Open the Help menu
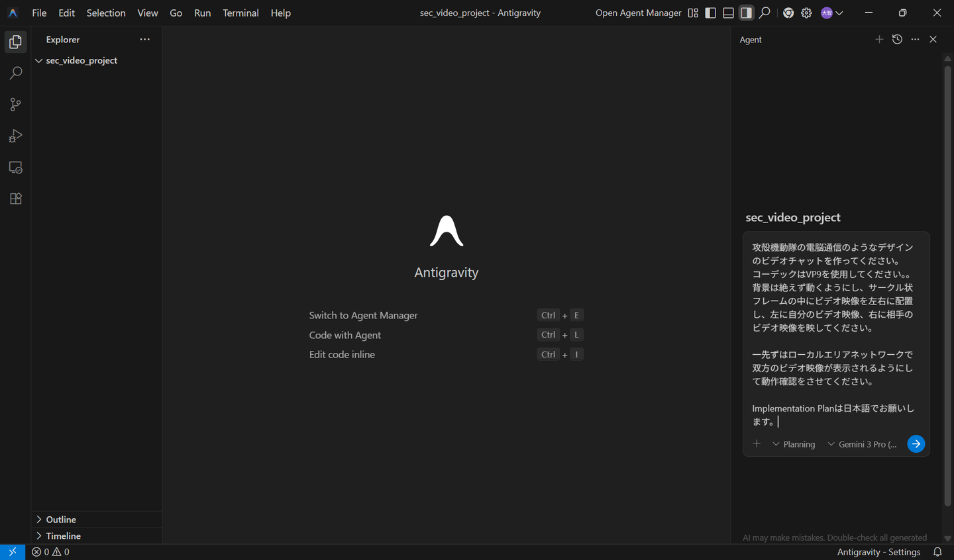The image size is (954, 560). [280, 13]
